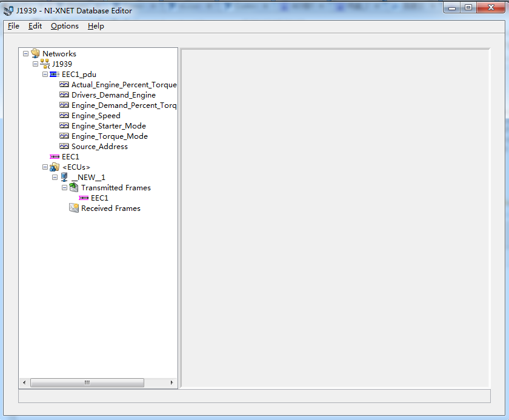The height and width of the screenshot is (420, 509).
Task: Open the Help menu
Action: click(96, 26)
